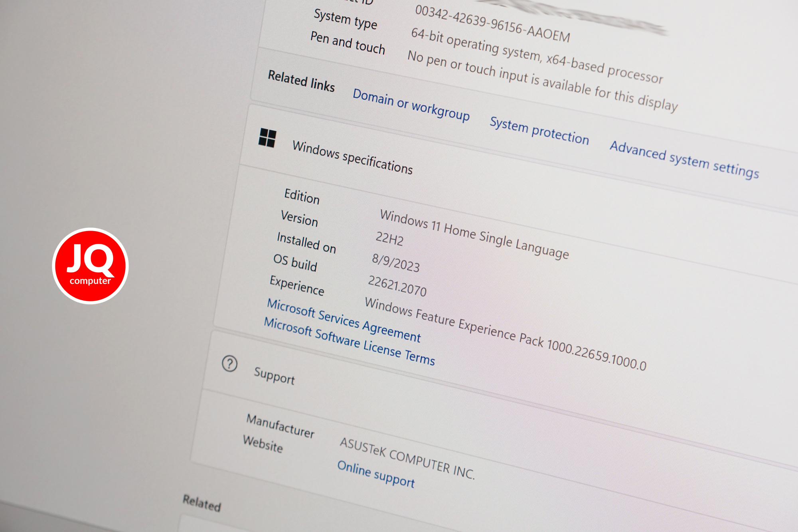
Task: Select the installed date 8/9/2023
Action: [x=395, y=263]
